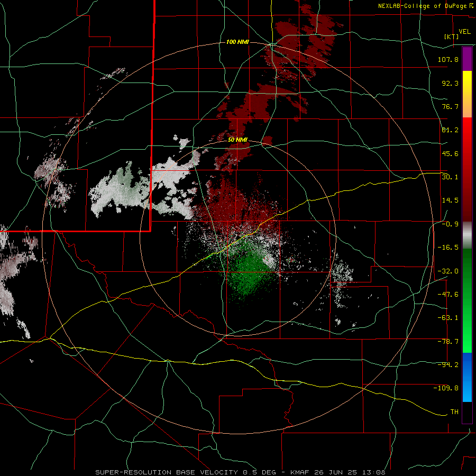Select the 61.2 velocity scale value
Screen dimensions: 476x476
(450, 130)
